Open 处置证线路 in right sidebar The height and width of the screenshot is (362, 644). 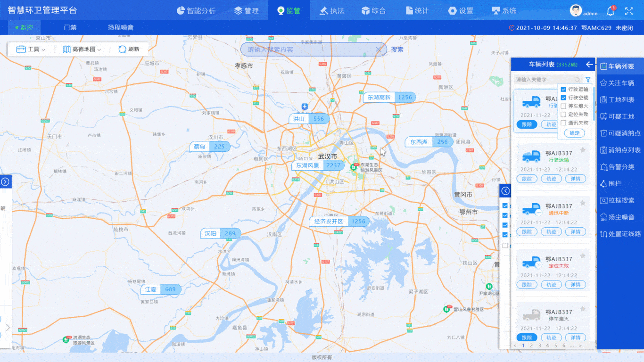point(620,234)
